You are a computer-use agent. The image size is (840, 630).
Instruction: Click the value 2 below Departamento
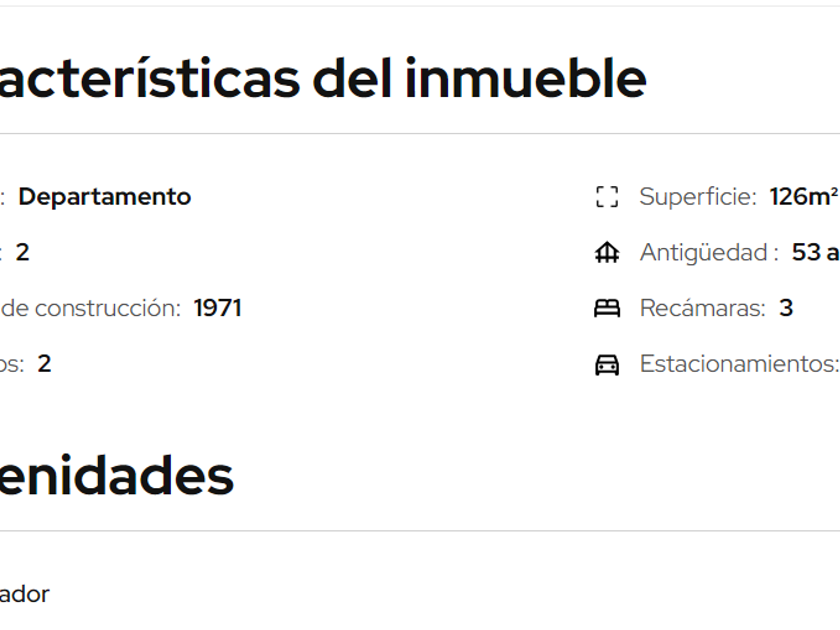pos(23,253)
